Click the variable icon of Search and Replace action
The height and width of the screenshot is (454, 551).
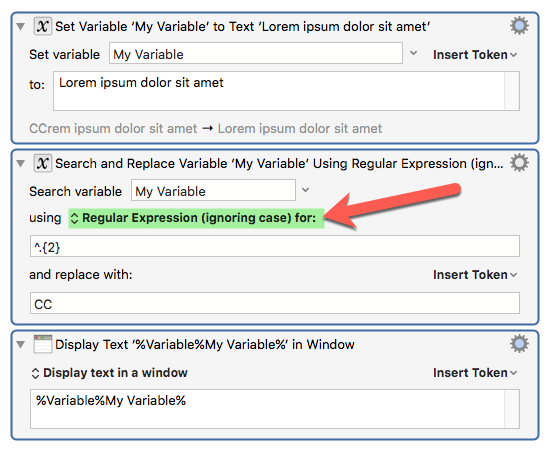pyautogui.click(x=43, y=163)
